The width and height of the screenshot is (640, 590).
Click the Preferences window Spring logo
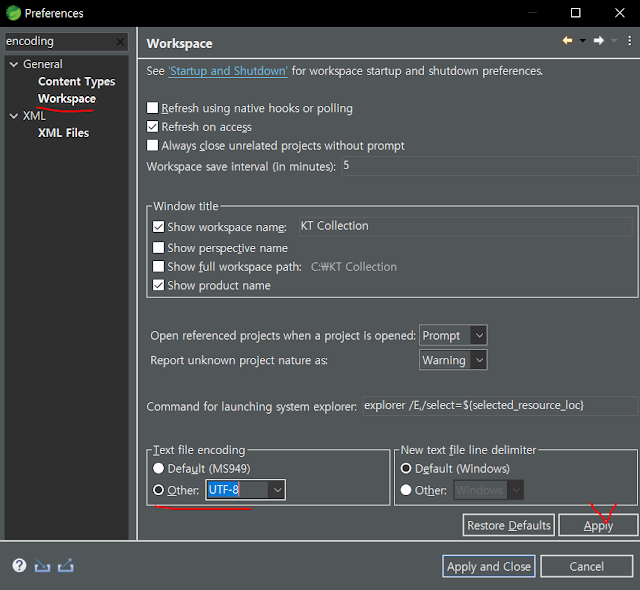13,13
